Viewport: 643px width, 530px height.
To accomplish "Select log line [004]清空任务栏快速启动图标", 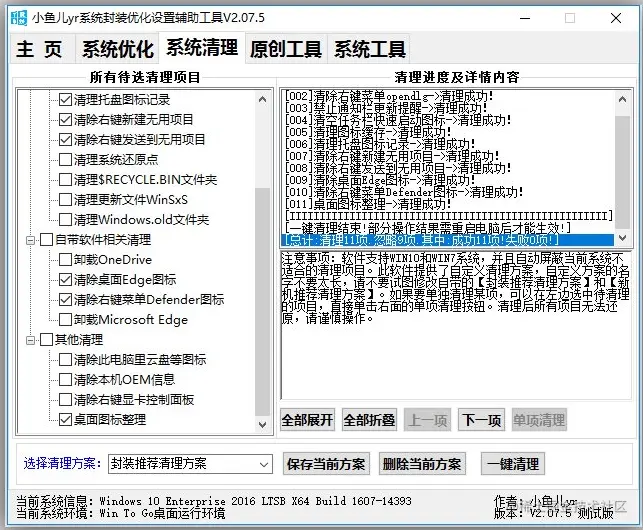I will [x=448, y=120].
